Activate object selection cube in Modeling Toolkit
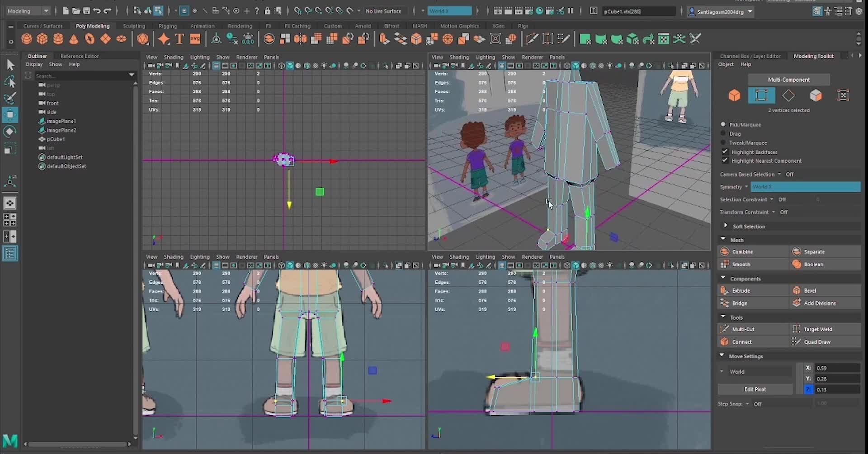 [x=734, y=95]
